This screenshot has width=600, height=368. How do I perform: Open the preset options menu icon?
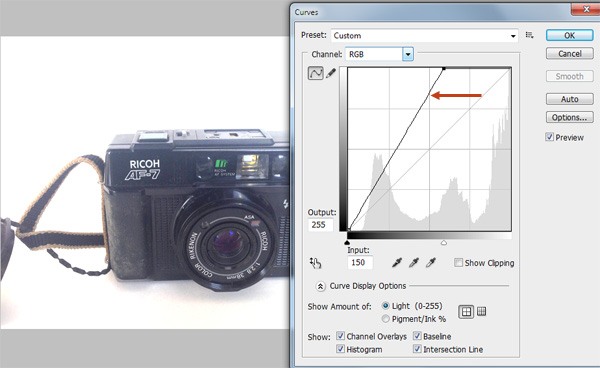(x=530, y=35)
